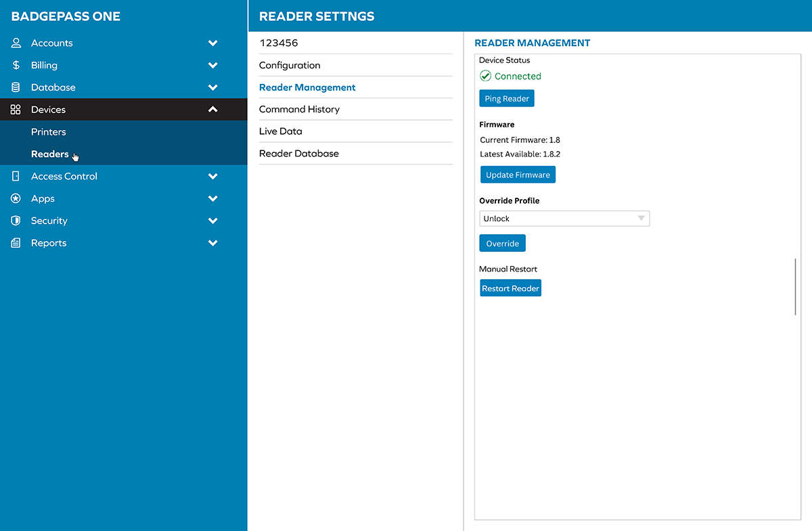Screen dimensions: 812x531
Task: Expand the Reports menu chevron
Action: (x=212, y=243)
